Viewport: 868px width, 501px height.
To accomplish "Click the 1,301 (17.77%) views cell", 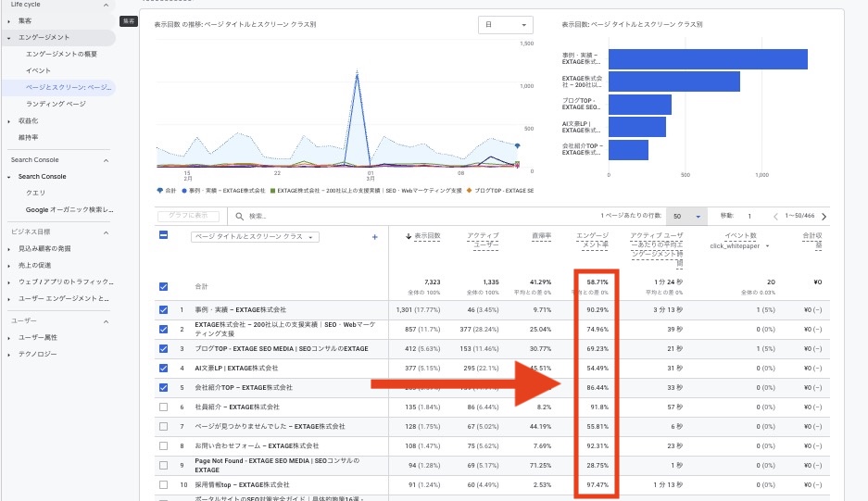I will point(418,310).
